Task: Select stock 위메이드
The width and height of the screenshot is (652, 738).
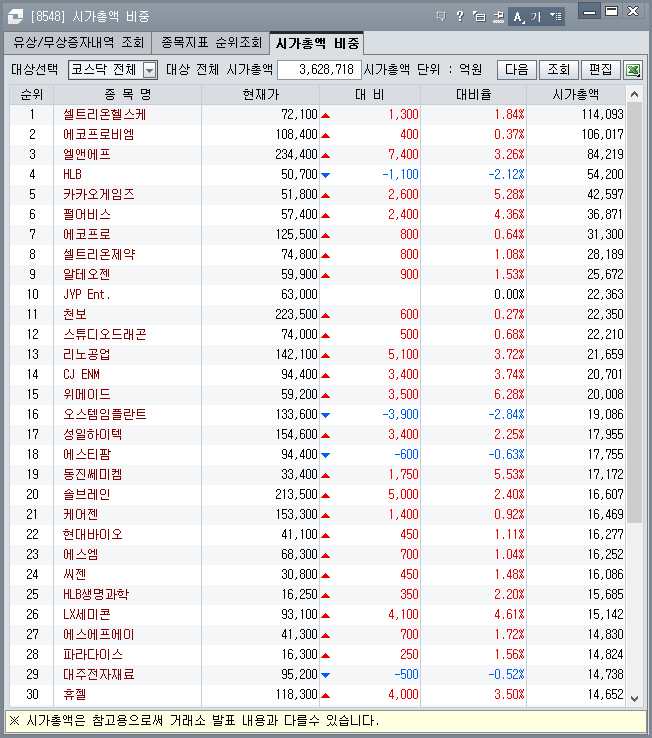Action: click(87, 394)
